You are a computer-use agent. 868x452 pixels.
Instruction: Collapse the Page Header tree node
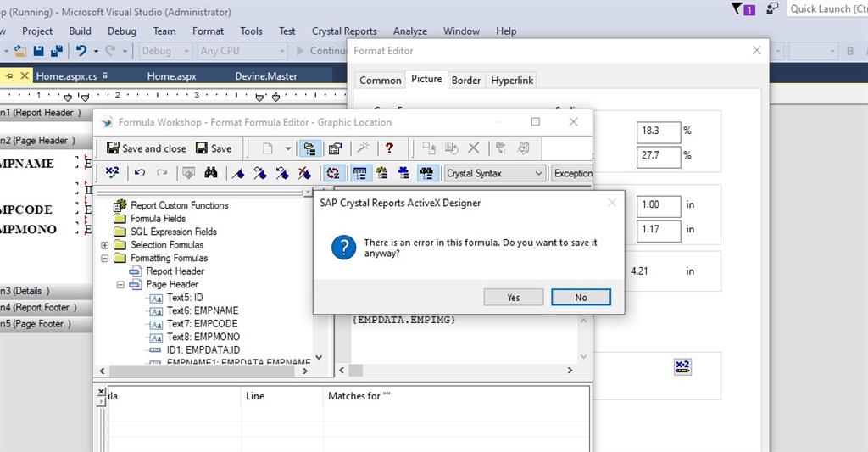[120, 285]
